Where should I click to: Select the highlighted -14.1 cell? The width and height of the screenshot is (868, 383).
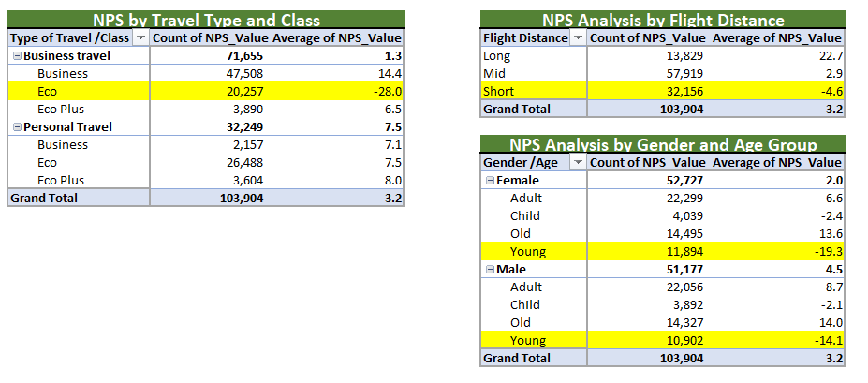click(829, 341)
